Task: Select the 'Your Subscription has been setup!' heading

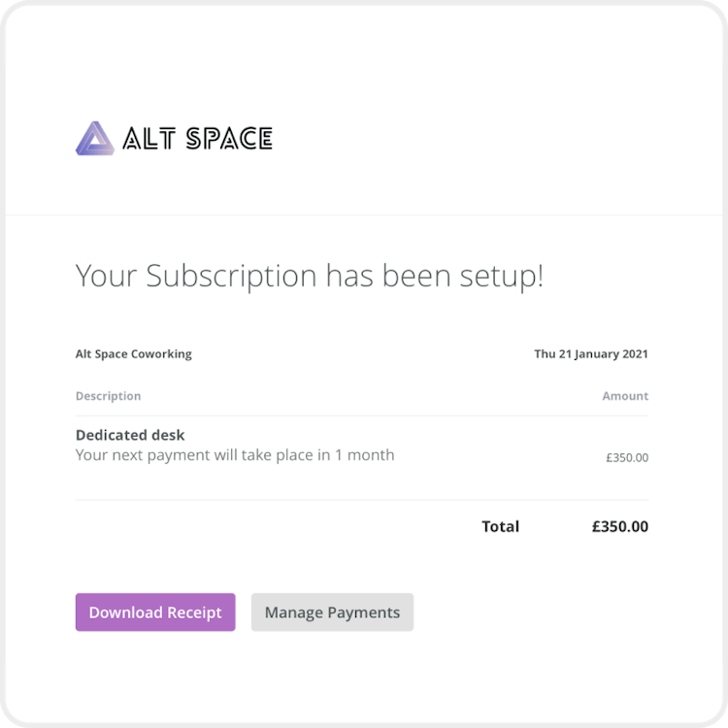Action: (x=310, y=277)
